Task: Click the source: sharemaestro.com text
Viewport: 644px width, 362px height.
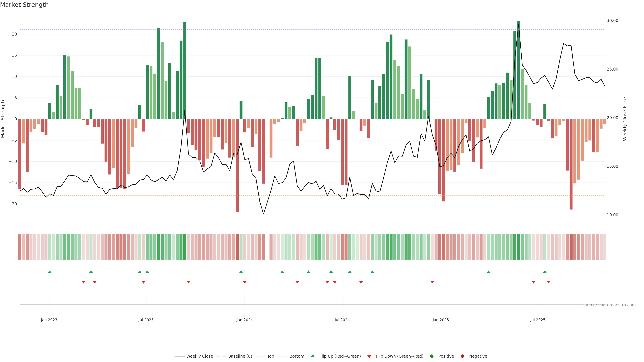Action: (609, 305)
